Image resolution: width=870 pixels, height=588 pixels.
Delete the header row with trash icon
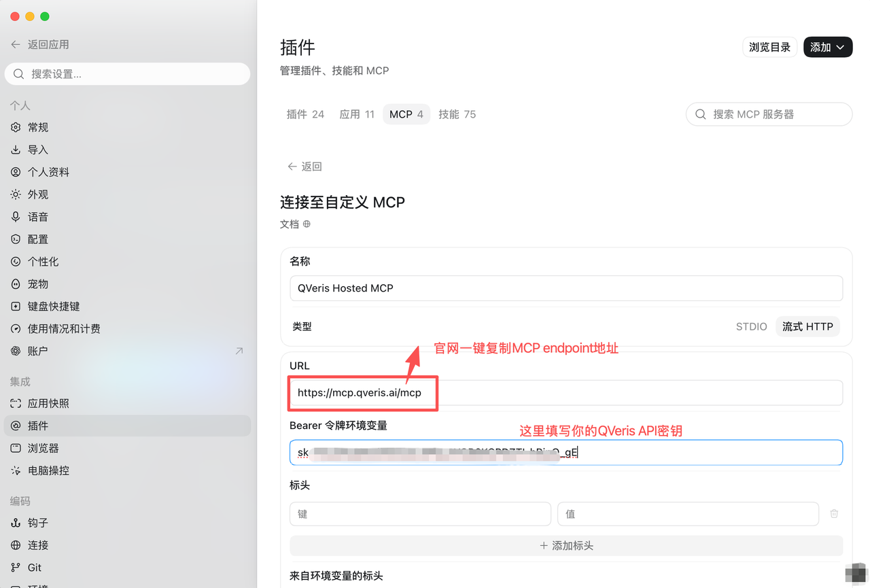834,514
